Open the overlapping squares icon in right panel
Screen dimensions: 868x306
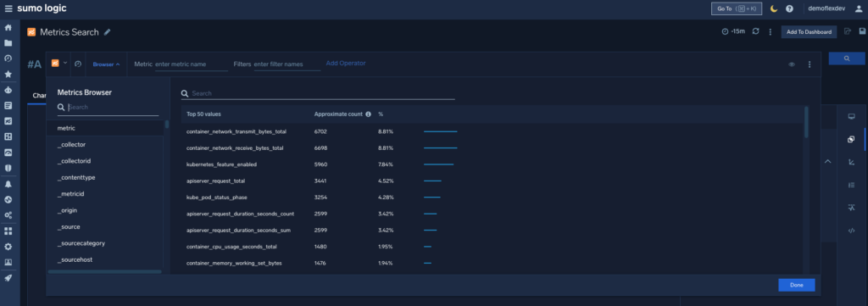coord(851,140)
